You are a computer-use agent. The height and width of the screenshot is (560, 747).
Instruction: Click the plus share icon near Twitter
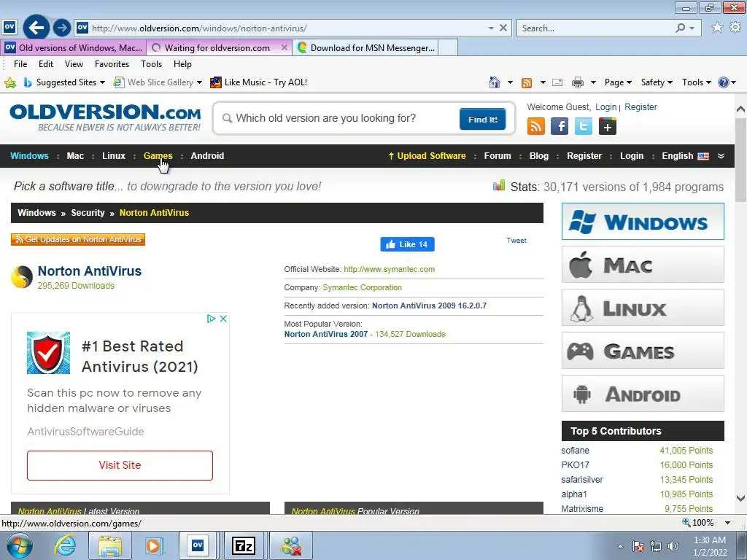tap(608, 127)
